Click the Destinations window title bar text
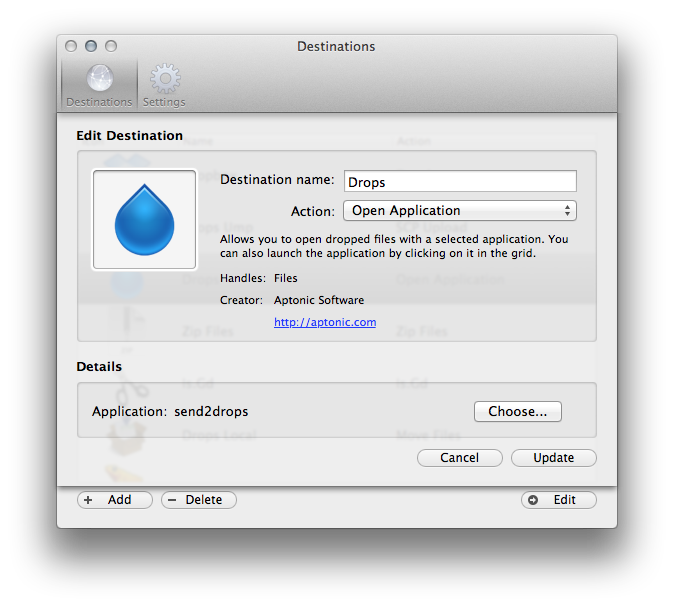This screenshot has width=674, height=607. click(336, 46)
